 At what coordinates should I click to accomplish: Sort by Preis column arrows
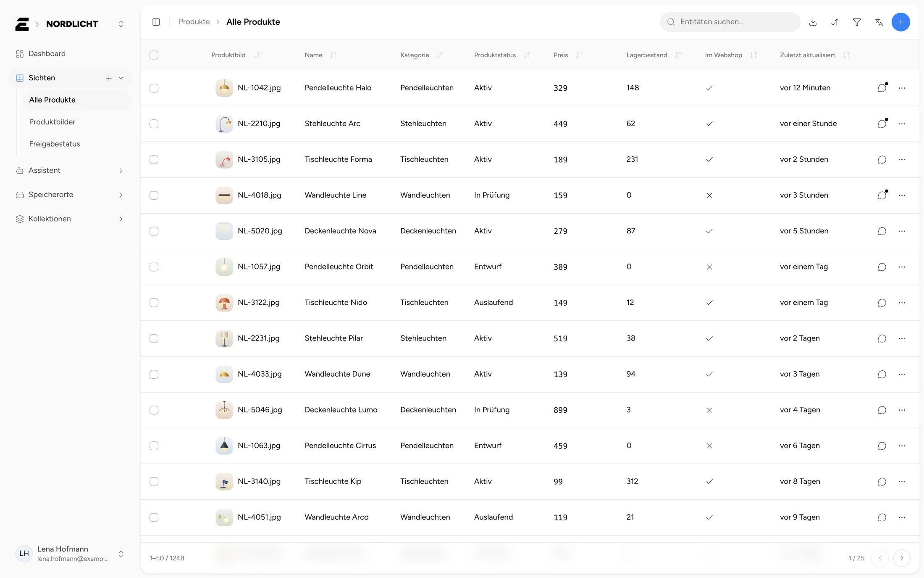pyautogui.click(x=579, y=55)
